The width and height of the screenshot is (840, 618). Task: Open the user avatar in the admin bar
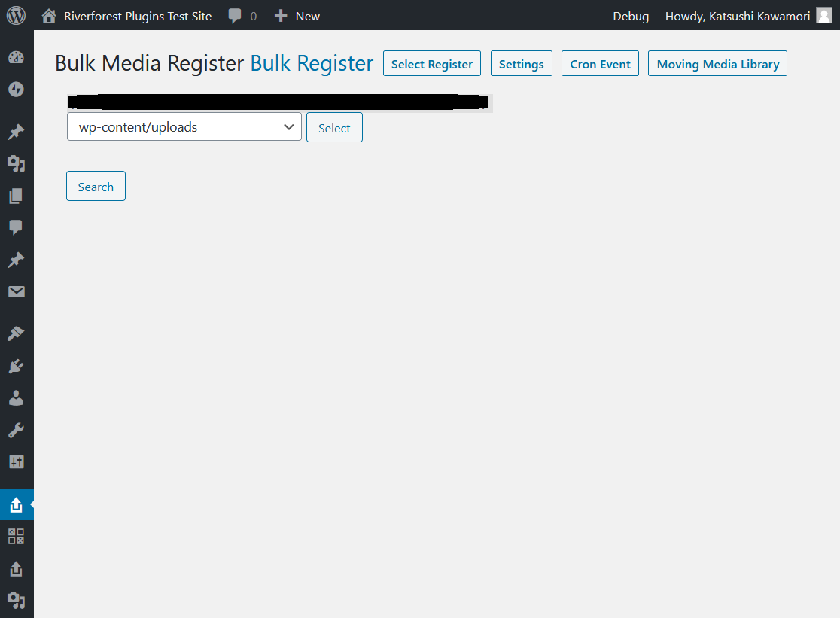[x=824, y=16]
